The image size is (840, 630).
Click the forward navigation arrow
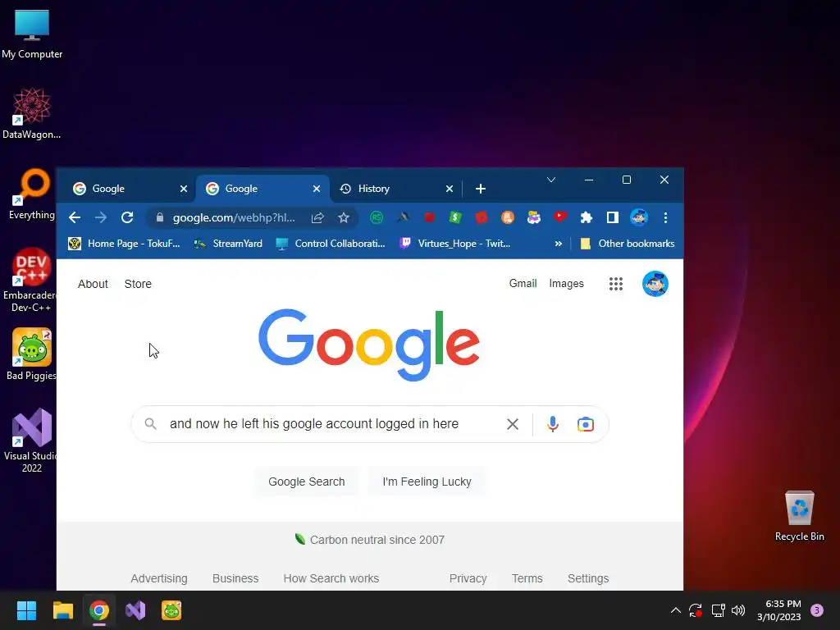coord(100,217)
